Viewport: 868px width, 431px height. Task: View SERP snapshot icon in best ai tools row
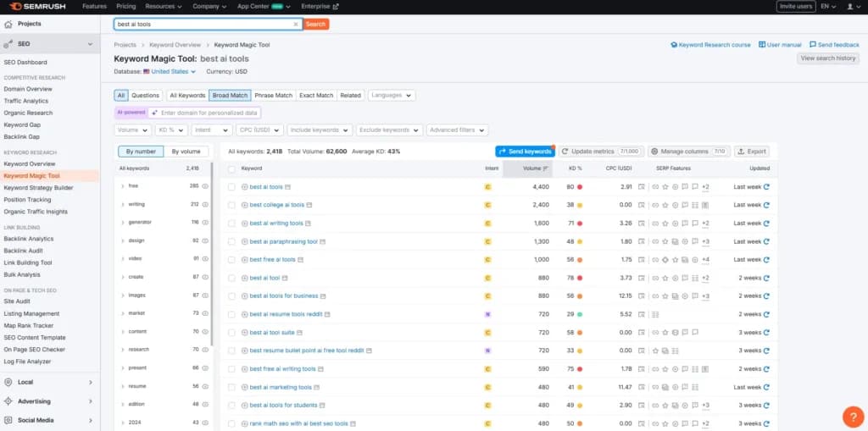tap(641, 187)
